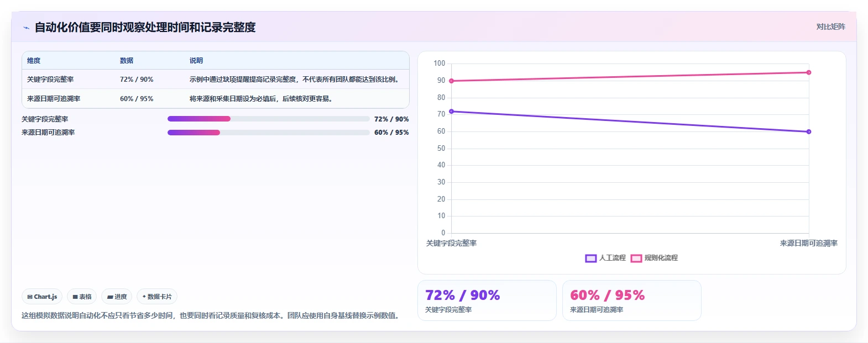The width and height of the screenshot is (868, 343).
Task: Click the y-axis value 100
Action: pos(440,64)
